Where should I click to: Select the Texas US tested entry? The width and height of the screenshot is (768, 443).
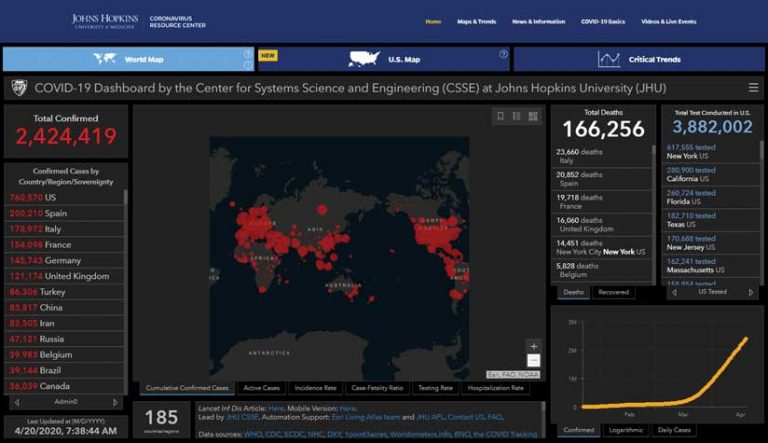tap(711, 220)
